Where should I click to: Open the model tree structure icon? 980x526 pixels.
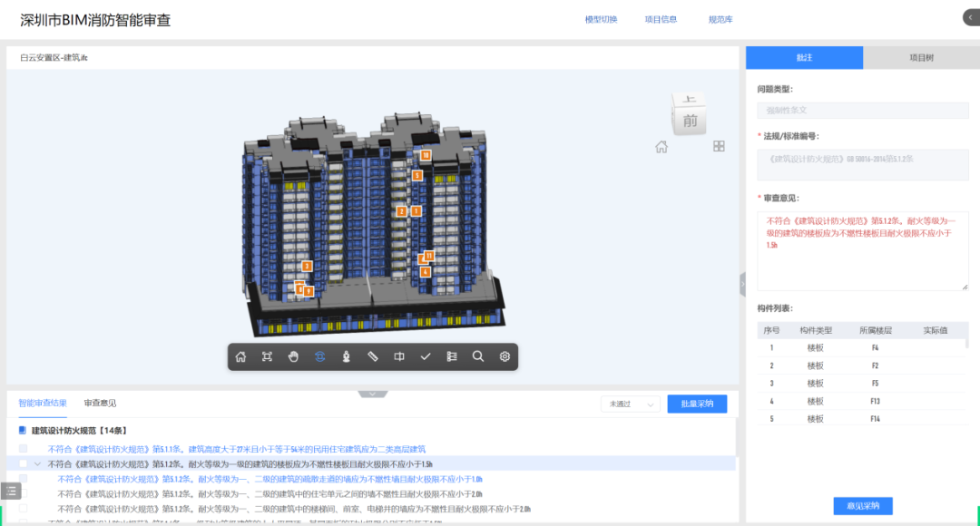point(451,356)
